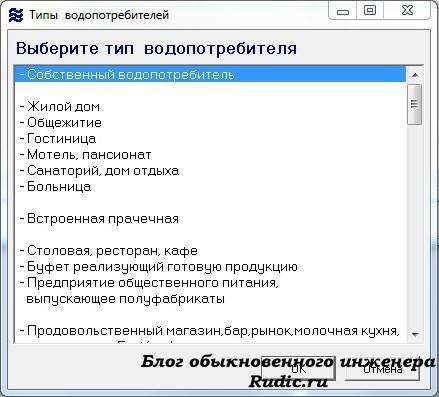Maximize the dialog window
The width and height of the screenshot is (439, 397).
point(370,10)
